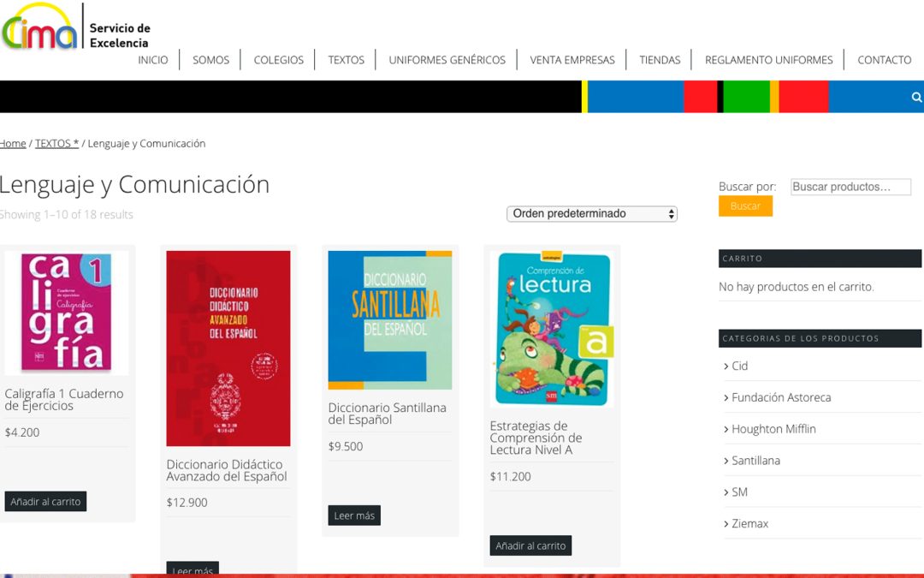Go to SOMOS page
This screenshot has width=924, height=578.
pos(211,60)
